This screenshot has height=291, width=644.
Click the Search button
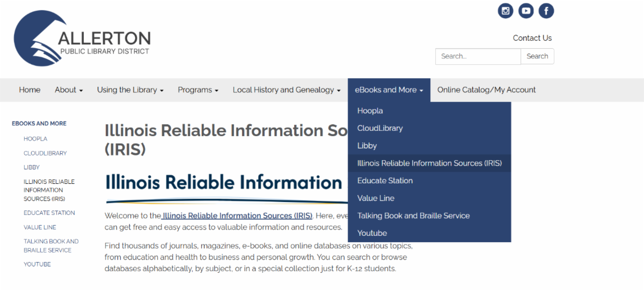(x=537, y=56)
